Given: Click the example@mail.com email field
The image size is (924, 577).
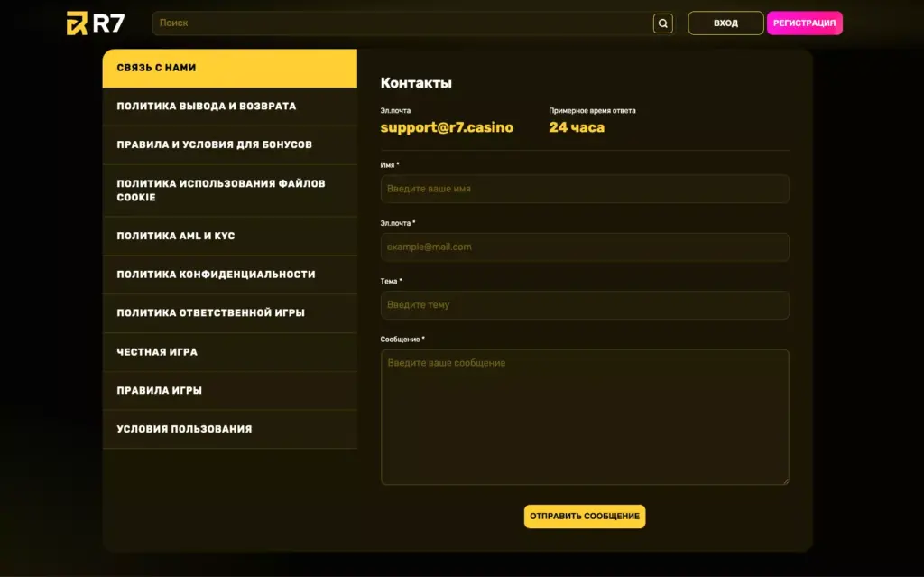Looking at the screenshot, I should click(x=585, y=247).
